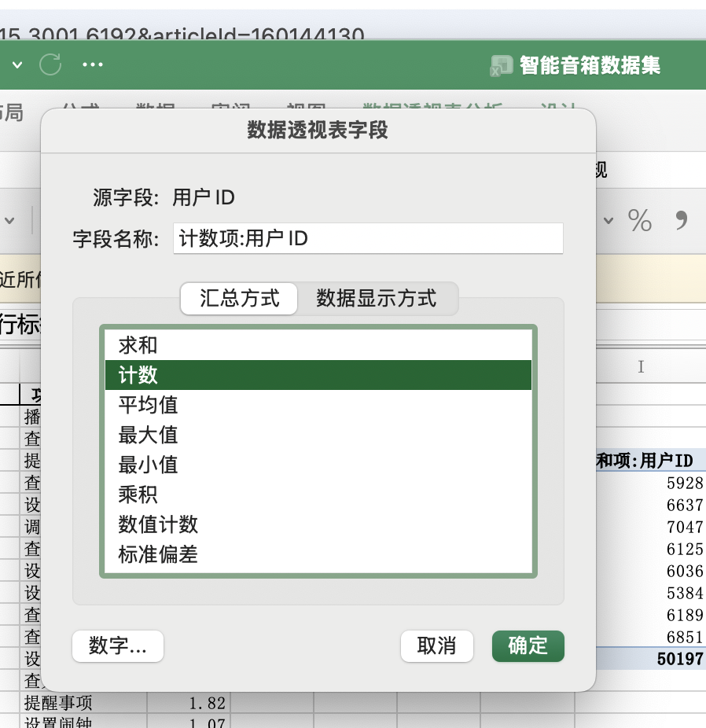
Task: Select the total cell 50197
Action: click(651, 659)
